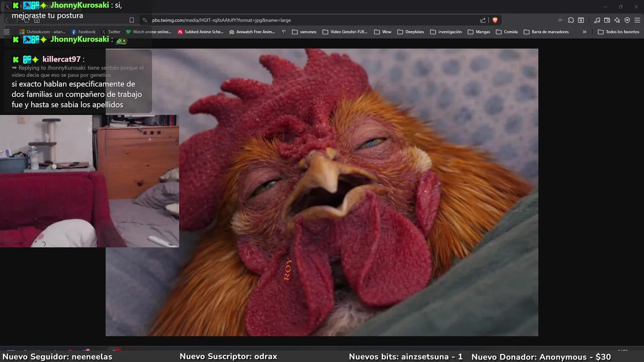Open the Brave playlist music note icon
The height and width of the screenshot is (362, 644).
tap(597, 20)
